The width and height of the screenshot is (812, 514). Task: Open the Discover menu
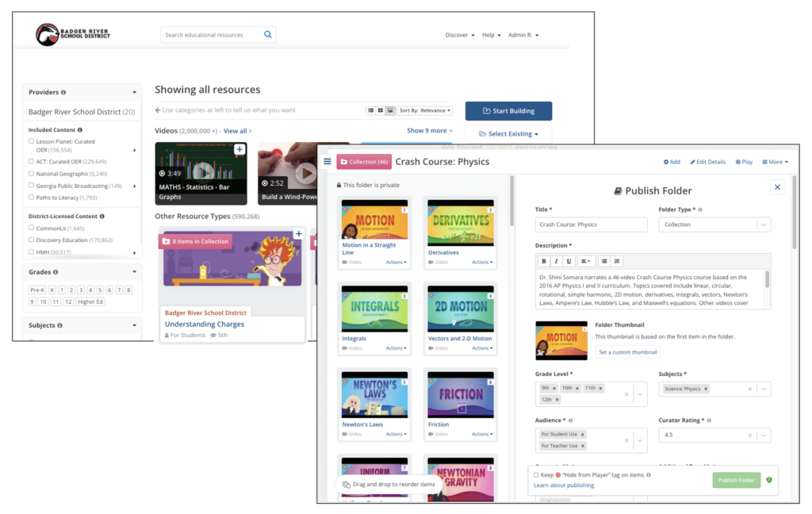pos(460,35)
